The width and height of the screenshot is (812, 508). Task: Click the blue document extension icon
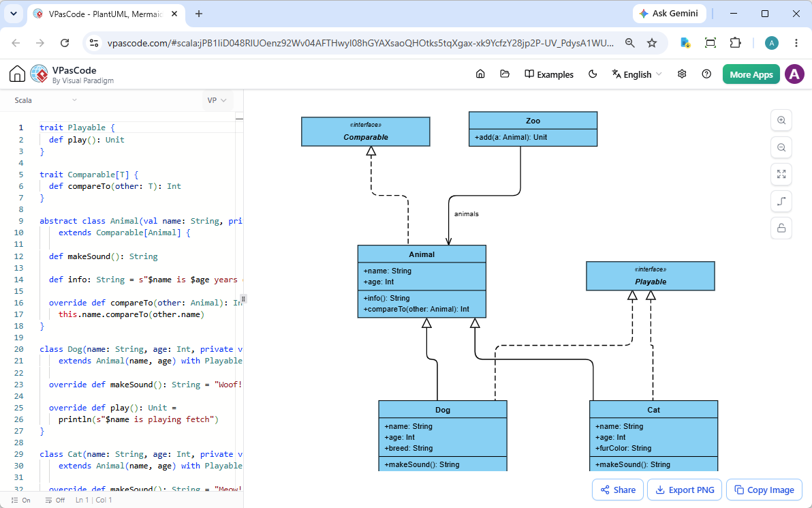point(685,43)
